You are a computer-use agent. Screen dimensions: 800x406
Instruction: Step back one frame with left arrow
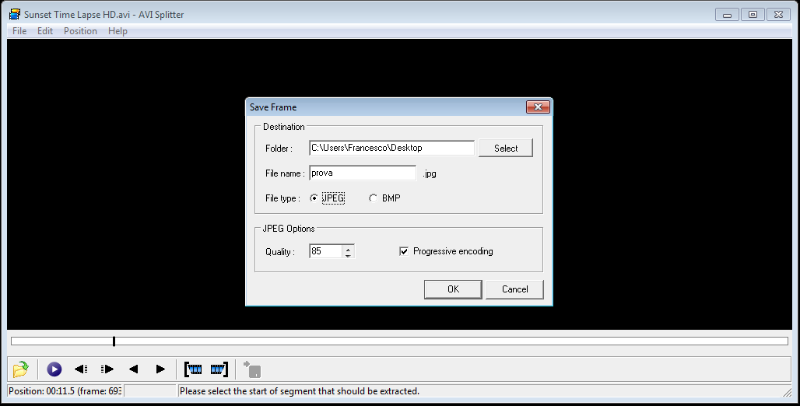click(133, 369)
